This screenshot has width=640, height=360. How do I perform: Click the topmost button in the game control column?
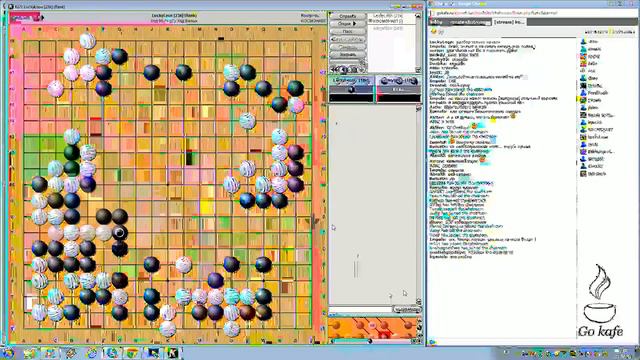(347, 16)
